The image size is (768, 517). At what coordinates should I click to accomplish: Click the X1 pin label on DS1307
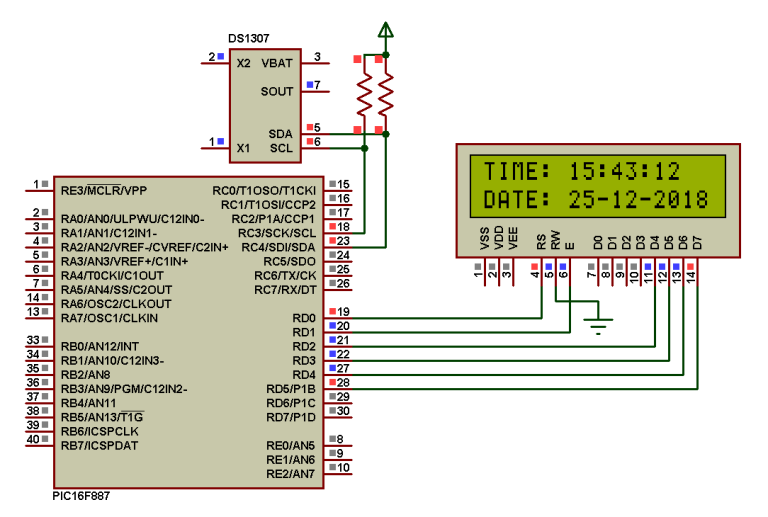[x=243, y=148]
